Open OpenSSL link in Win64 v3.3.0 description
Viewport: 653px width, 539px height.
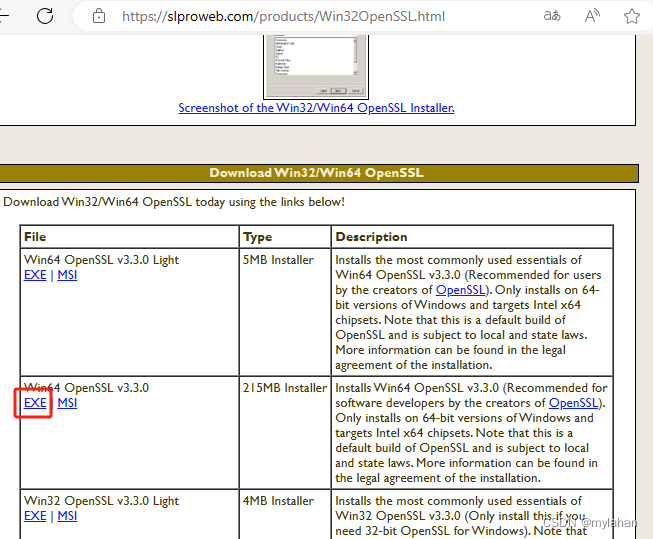[573, 403]
